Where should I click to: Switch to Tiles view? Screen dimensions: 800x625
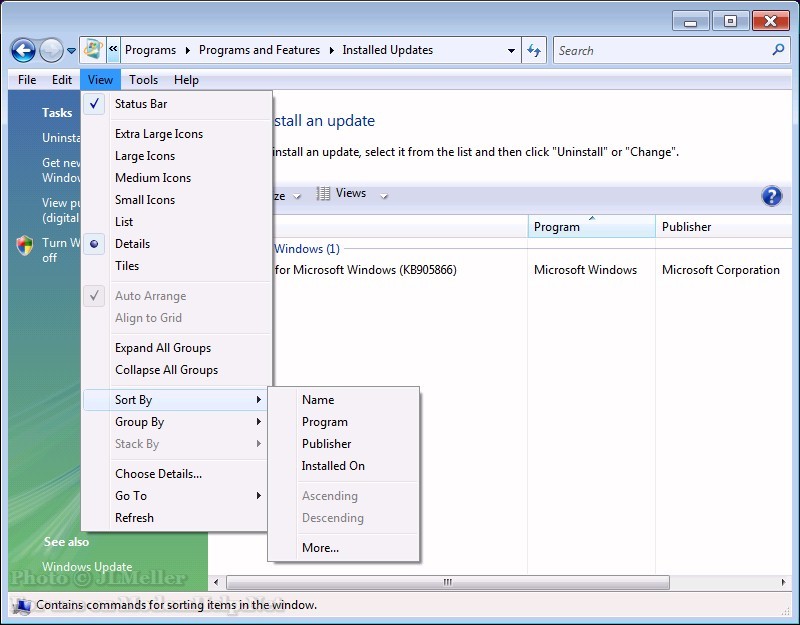point(127,266)
